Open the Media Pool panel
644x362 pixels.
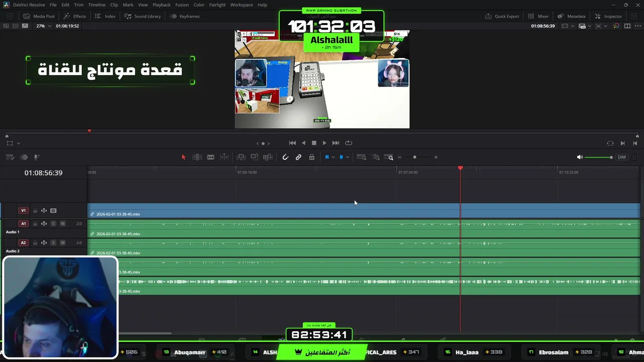tap(38, 16)
